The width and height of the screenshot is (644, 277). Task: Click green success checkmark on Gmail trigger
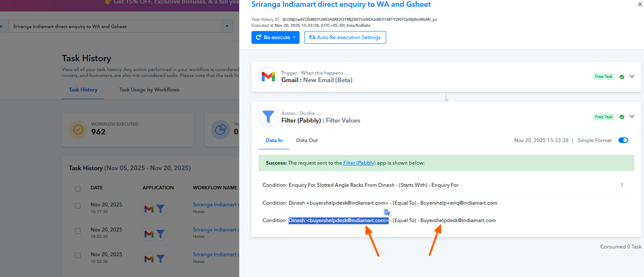pyautogui.click(x=622, y=77)
